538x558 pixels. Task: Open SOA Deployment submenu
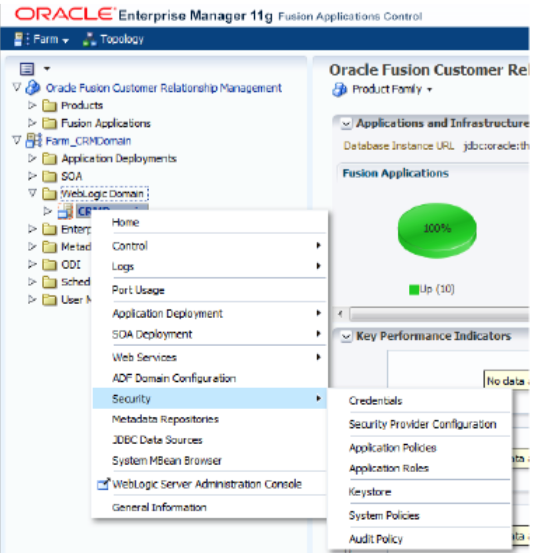pos(210,335)
